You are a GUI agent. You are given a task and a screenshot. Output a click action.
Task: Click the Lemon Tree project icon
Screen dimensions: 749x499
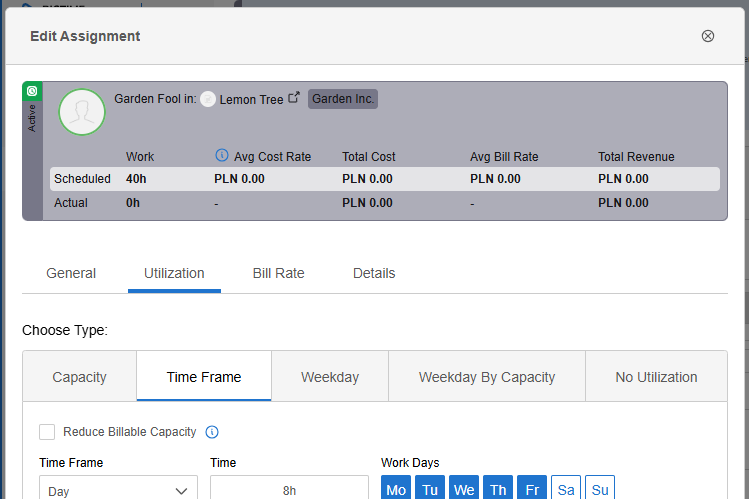click(x=208, y=99)
